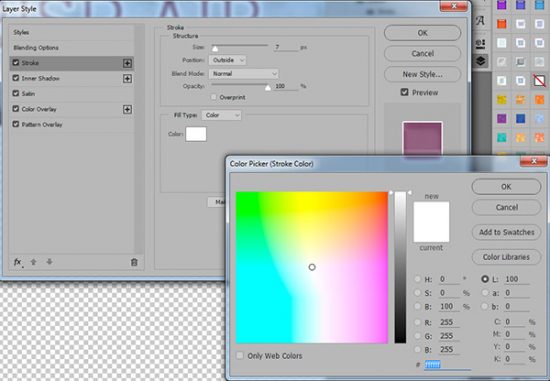Click the move effect up arrow

pyautogui.click(x=34, y=262)
